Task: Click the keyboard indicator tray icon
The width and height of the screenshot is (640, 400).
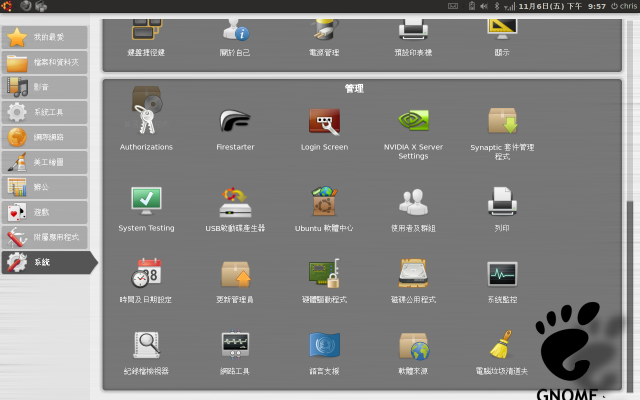Action: pos(453,6)
